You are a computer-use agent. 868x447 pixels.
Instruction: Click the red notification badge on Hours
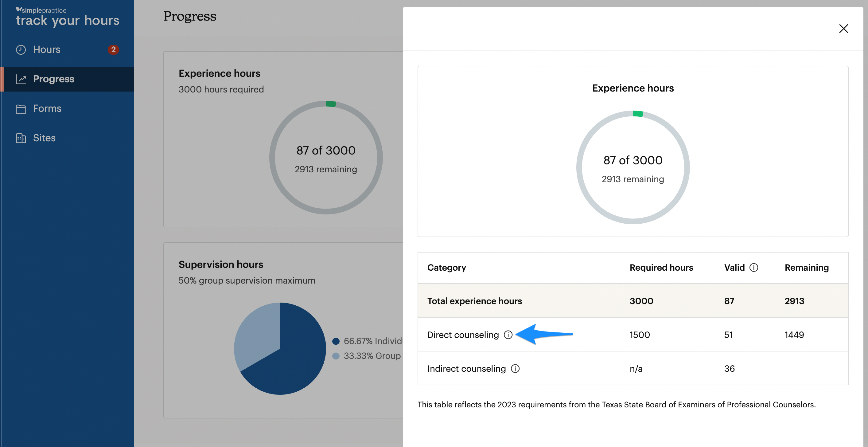(114, 49)
